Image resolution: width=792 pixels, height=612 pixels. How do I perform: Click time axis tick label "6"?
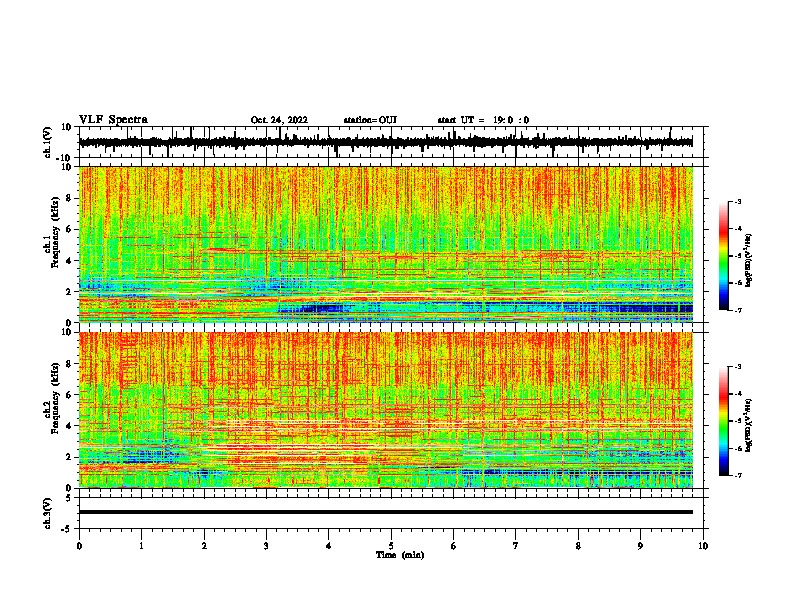[x=454, y=546]
